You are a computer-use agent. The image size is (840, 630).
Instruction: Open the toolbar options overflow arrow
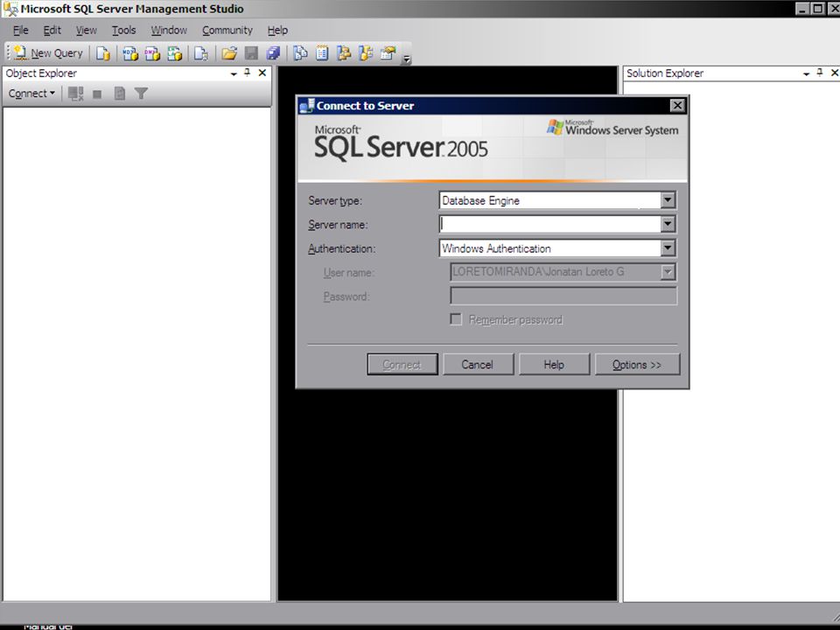(407, 59)
